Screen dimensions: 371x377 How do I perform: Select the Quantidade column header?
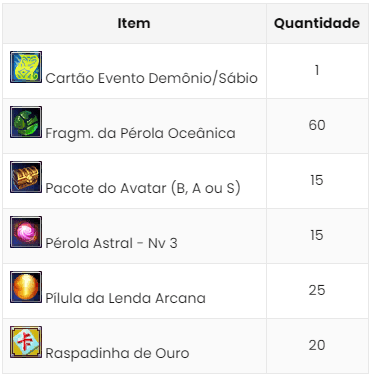pos(317,23)
